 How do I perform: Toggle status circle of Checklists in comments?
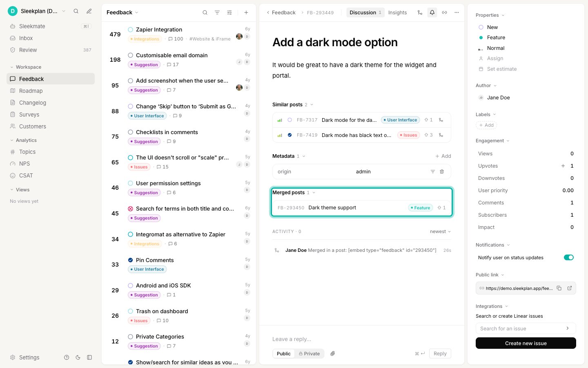(x=131, y=132)
